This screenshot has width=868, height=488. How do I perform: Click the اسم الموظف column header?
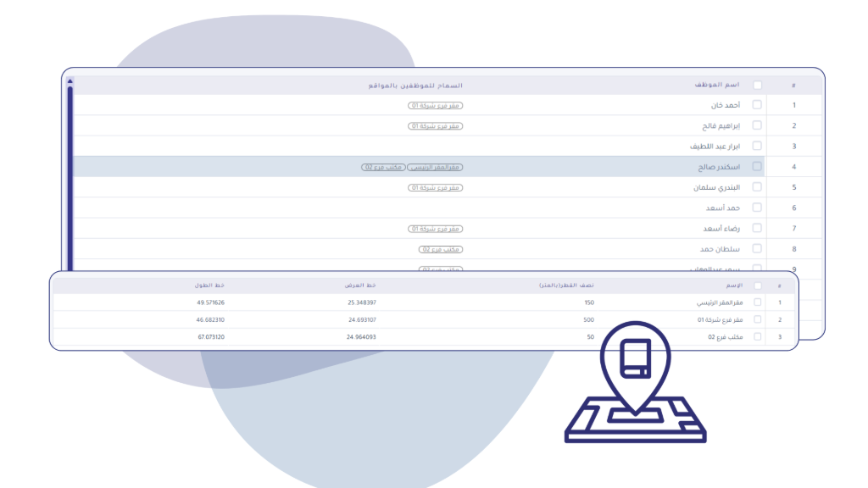pos(717,85)
